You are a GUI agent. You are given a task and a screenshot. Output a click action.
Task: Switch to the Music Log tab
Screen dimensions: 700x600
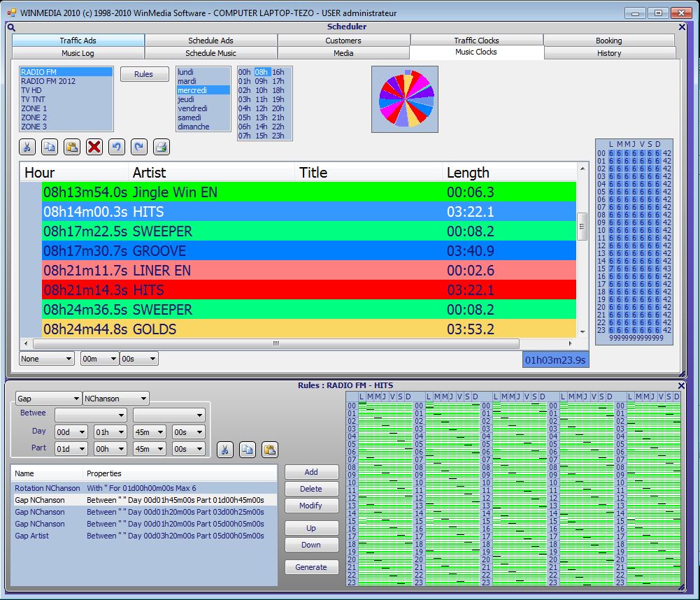[x=78, y=53]
